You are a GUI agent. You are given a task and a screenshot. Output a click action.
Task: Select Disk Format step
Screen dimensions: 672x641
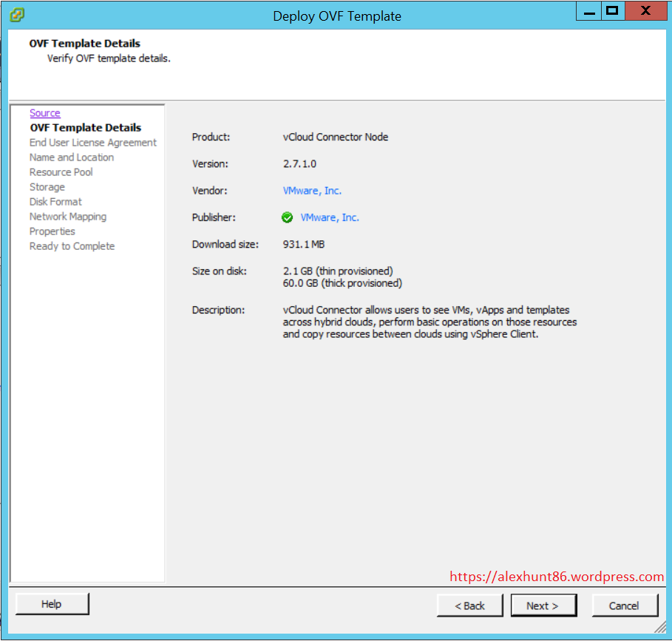coord(55,202)
